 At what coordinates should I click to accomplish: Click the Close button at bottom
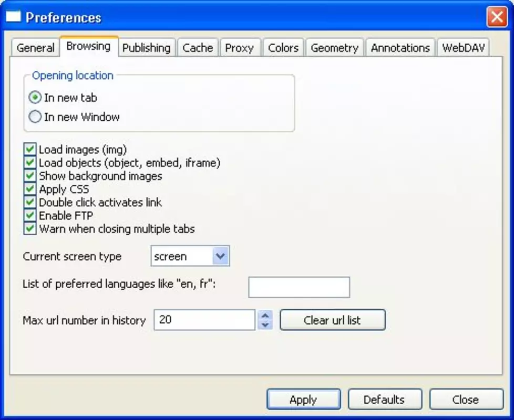[466, 400]
